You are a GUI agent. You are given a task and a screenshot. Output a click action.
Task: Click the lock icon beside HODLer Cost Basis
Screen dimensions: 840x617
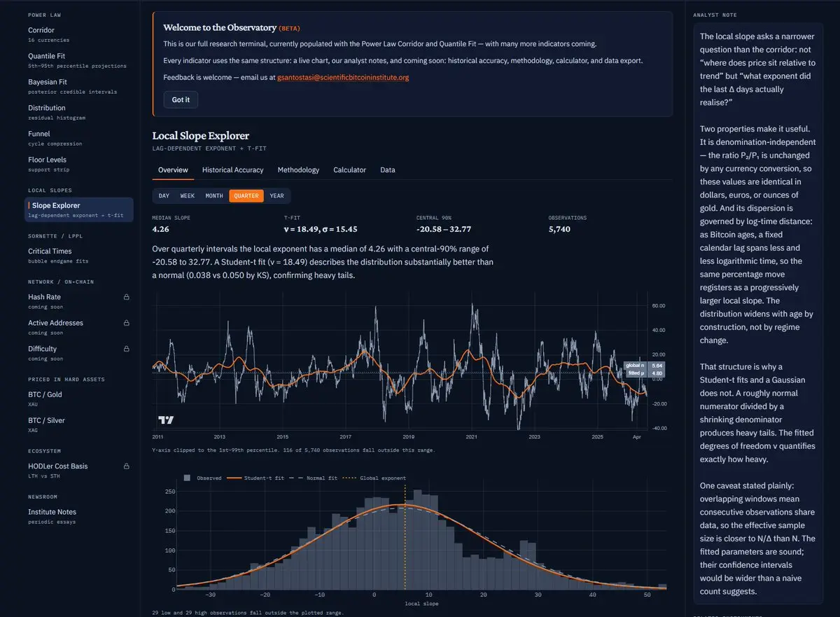pos(127,466)
